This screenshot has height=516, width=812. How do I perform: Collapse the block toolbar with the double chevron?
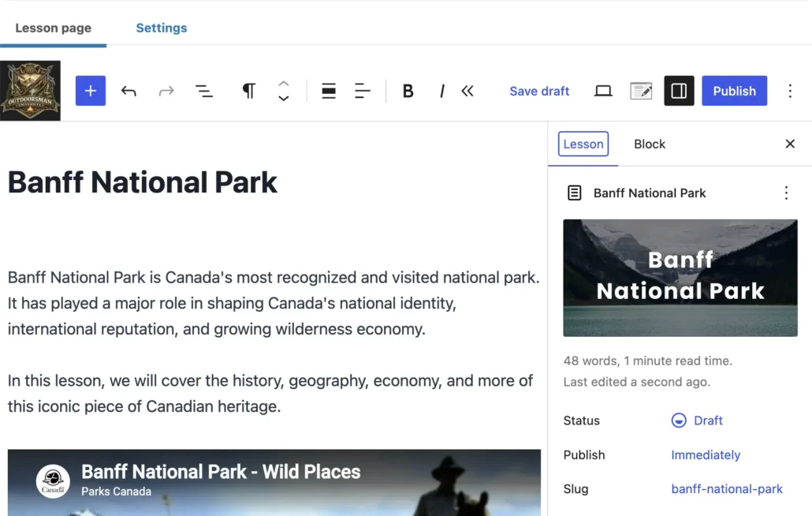pyautogui.click(x=467, y=92)
